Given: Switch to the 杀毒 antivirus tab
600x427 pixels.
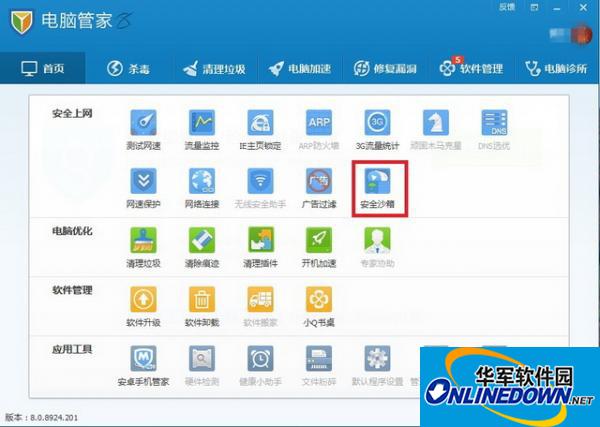Looking at the screenshot, I should click(128, 68).
